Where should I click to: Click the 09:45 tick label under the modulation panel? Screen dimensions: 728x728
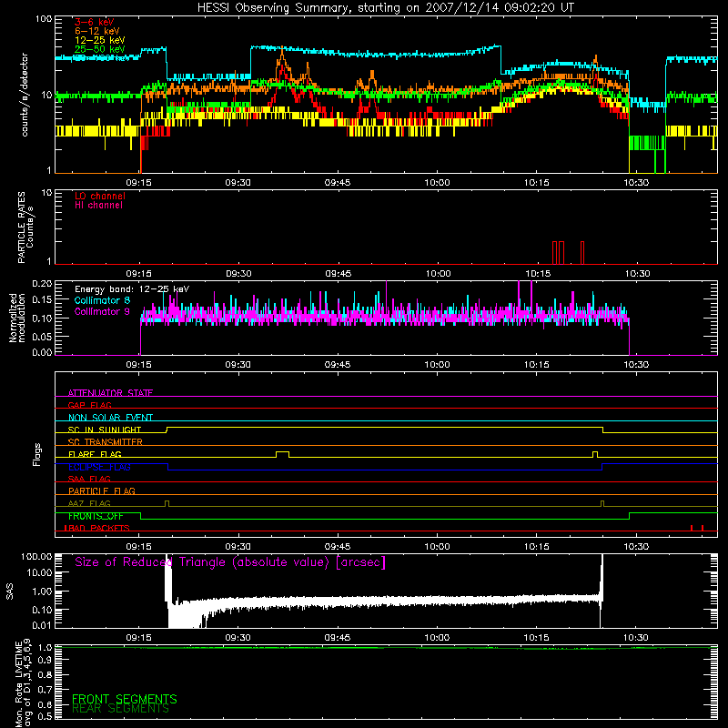click(338, 365)
